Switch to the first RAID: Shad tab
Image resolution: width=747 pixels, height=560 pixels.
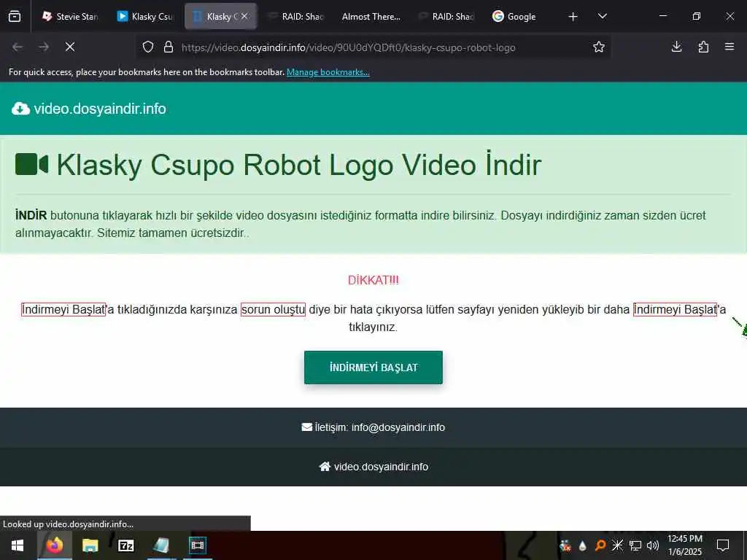point(296,17)
